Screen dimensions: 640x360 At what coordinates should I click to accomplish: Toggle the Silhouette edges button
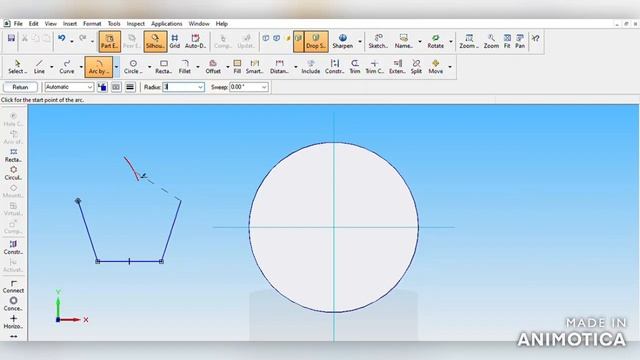pyautogui.click(x=155, y=42)
